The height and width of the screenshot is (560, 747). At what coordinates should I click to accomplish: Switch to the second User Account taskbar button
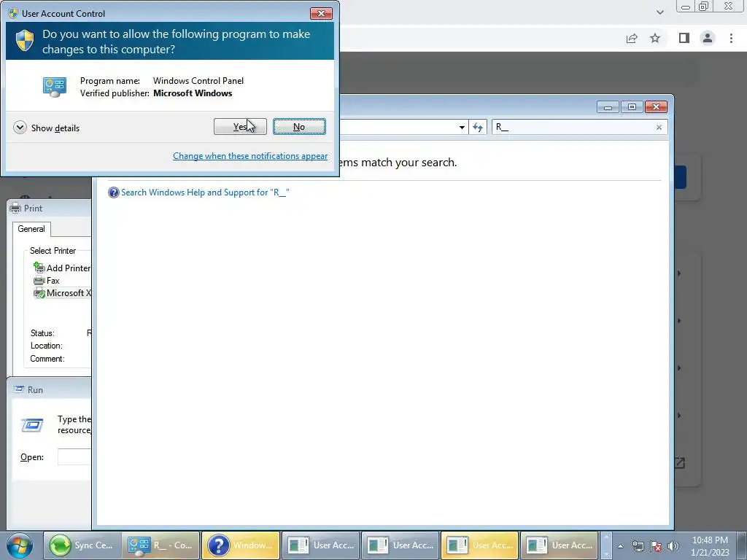point(399,545)
